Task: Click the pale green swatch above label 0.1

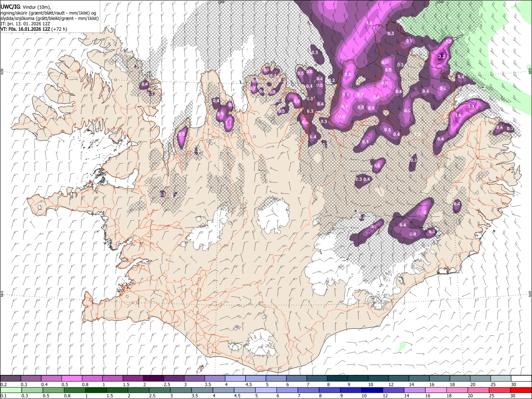Action: point(11,390)
